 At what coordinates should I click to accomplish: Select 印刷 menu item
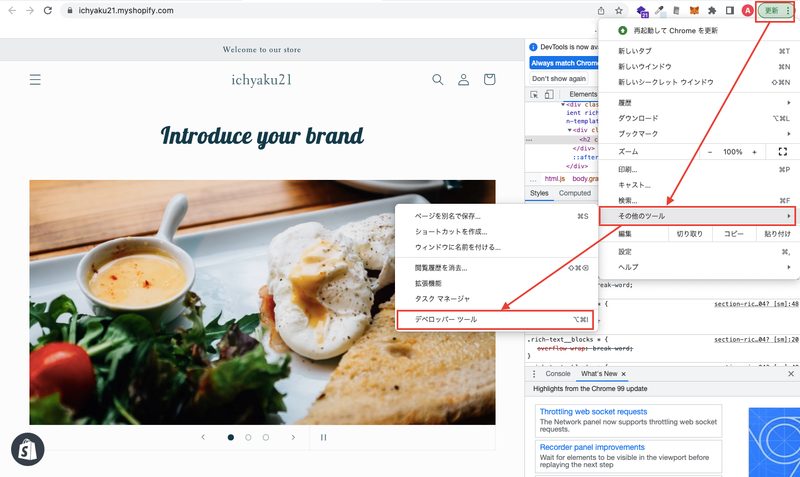point(697,169)
